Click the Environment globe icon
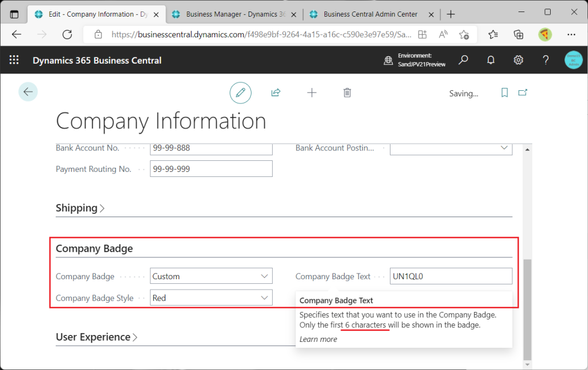The height and width of the screenshot is (370, 588). pyautogui.click(x=389, y=60)
